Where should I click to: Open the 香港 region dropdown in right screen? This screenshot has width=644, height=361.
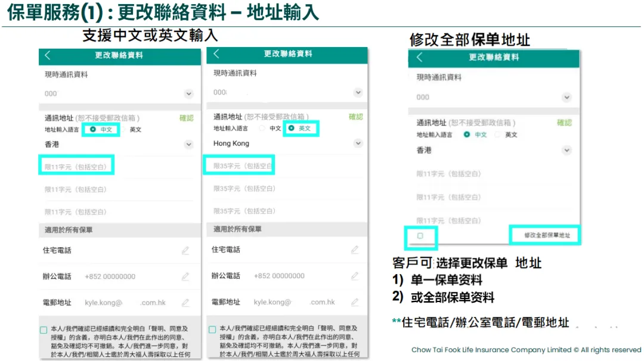[567, 150]
